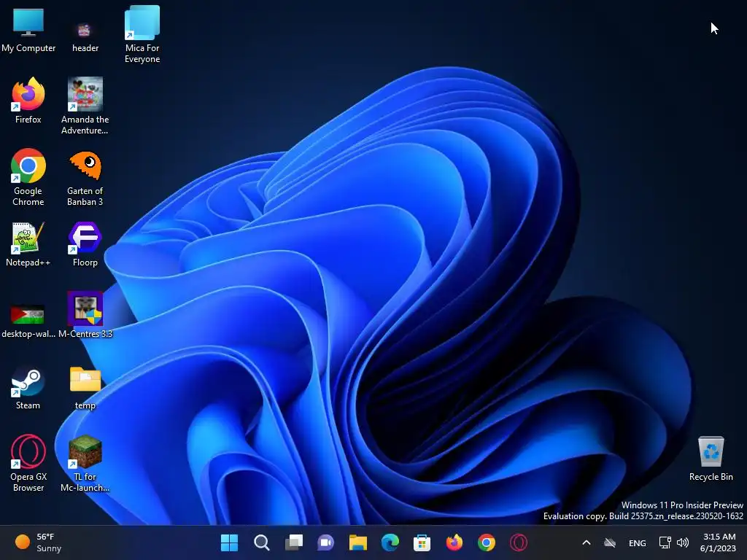The image size is (747, 560).
Task: Select TL for Mc-launcher shortcut
Action: coord(85,463)
